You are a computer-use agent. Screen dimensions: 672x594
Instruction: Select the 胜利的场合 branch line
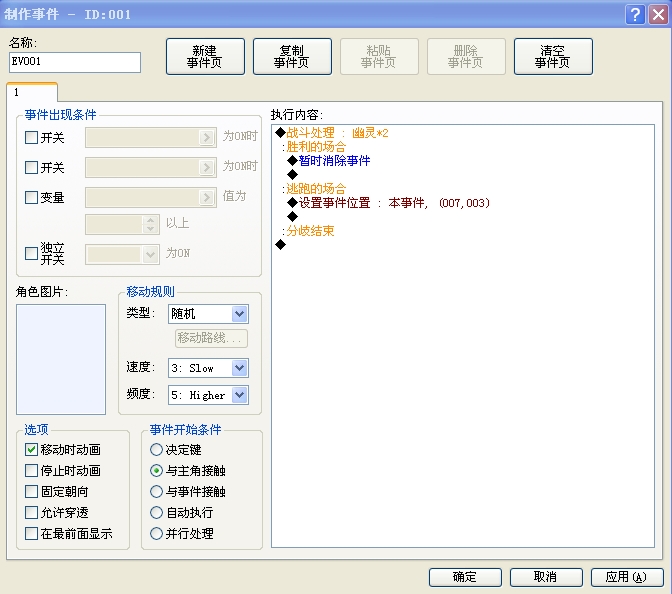click(x=314, y=147)
